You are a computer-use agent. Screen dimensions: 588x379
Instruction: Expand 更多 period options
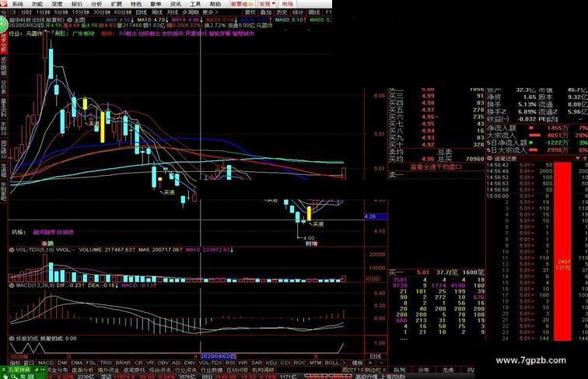[210, 12]
